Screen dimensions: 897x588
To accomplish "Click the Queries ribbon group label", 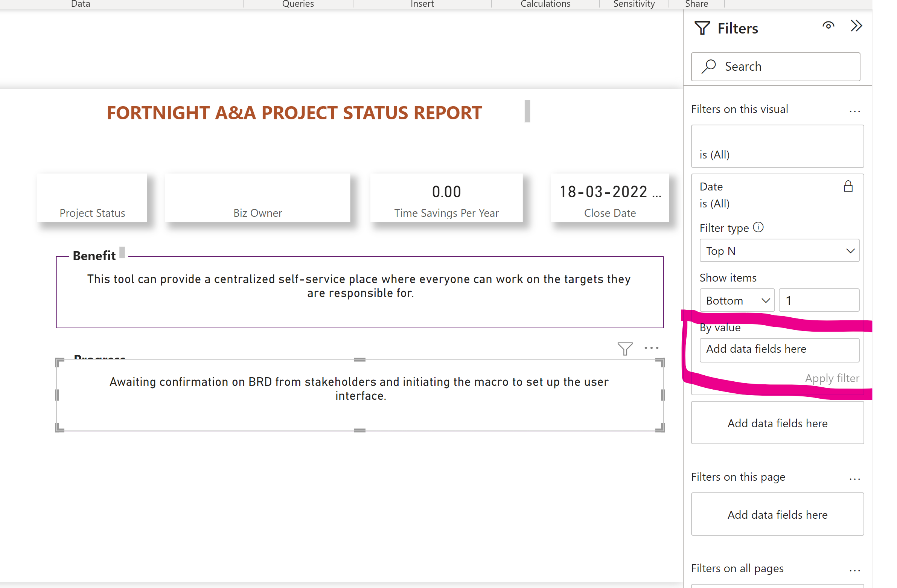I will click(298, 4).
